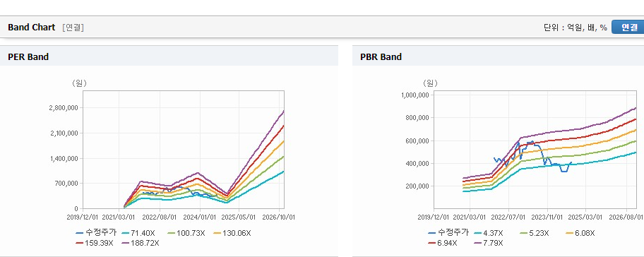The height and width of the screenshot is (257, 644).
Task: Click the blue 연결 button
Action: pyautogui.click(x=628, y=28)
